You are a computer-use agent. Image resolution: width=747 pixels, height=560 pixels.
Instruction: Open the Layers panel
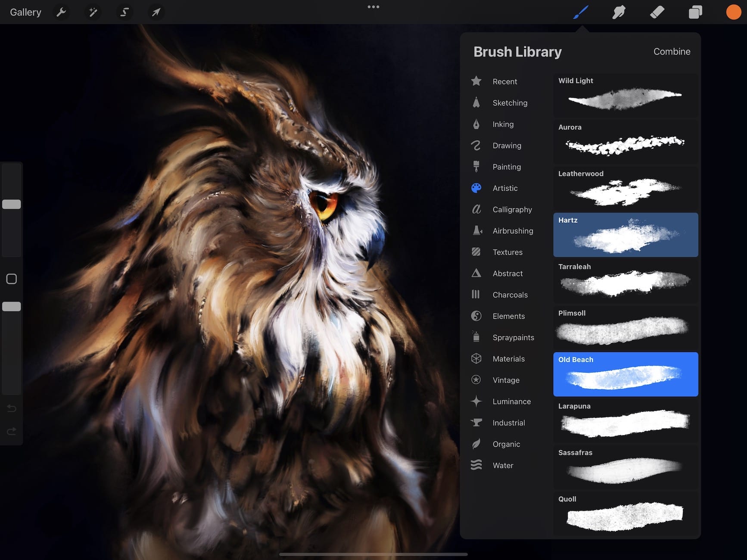695,12
